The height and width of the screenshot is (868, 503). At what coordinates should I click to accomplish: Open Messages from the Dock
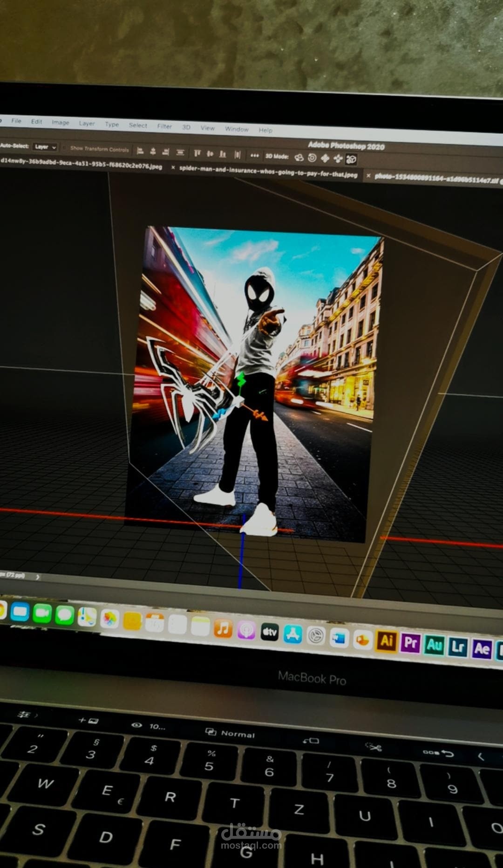64,615
